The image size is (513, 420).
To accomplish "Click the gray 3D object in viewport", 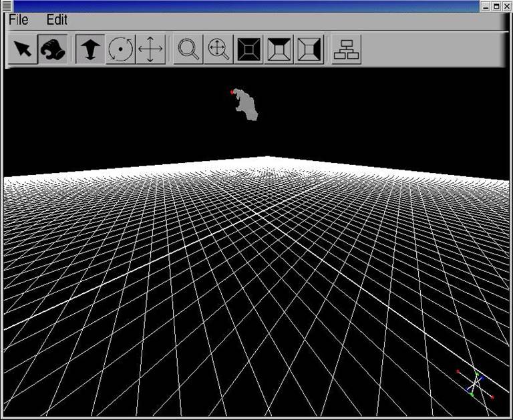I will coord(247,106).
